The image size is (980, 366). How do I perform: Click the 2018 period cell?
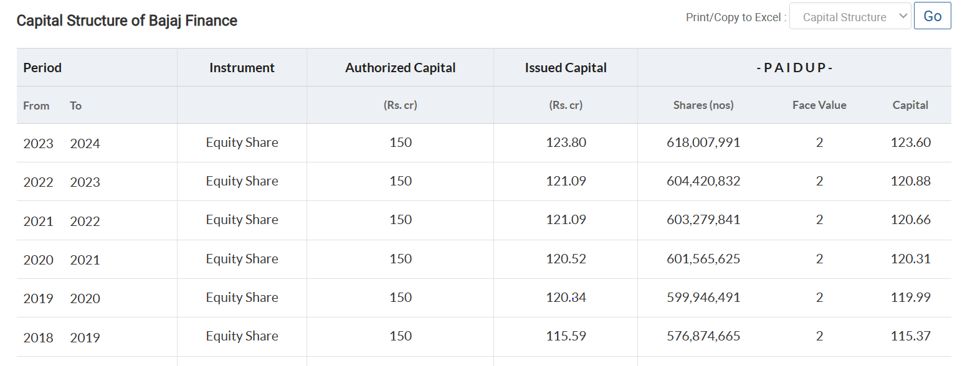click(38, 337)
